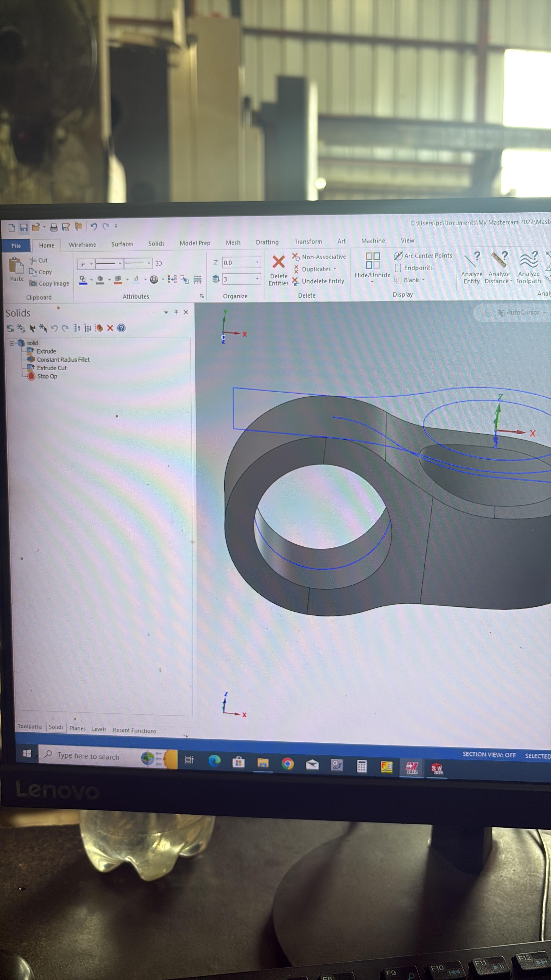Select the Constant Radius Fillet operation
Screen dimensions: 551x980
[63, 360]
